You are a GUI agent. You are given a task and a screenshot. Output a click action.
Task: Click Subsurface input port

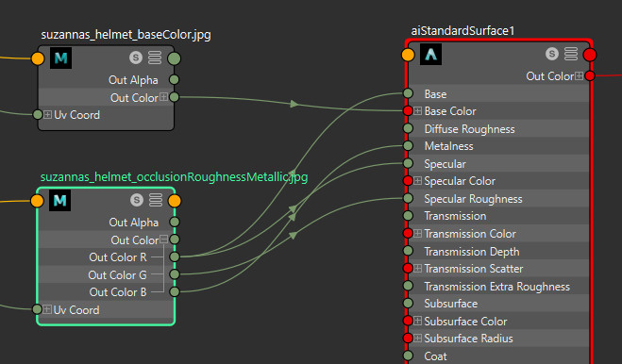(x=408, y=304)
